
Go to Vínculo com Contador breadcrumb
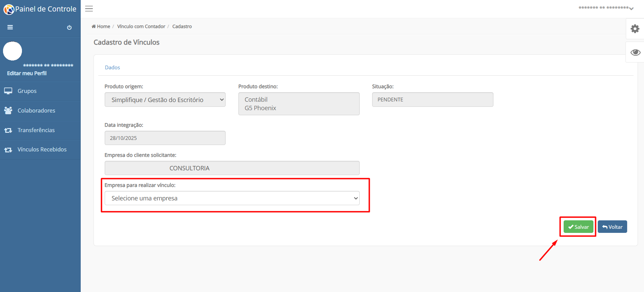tap(141, 26)
